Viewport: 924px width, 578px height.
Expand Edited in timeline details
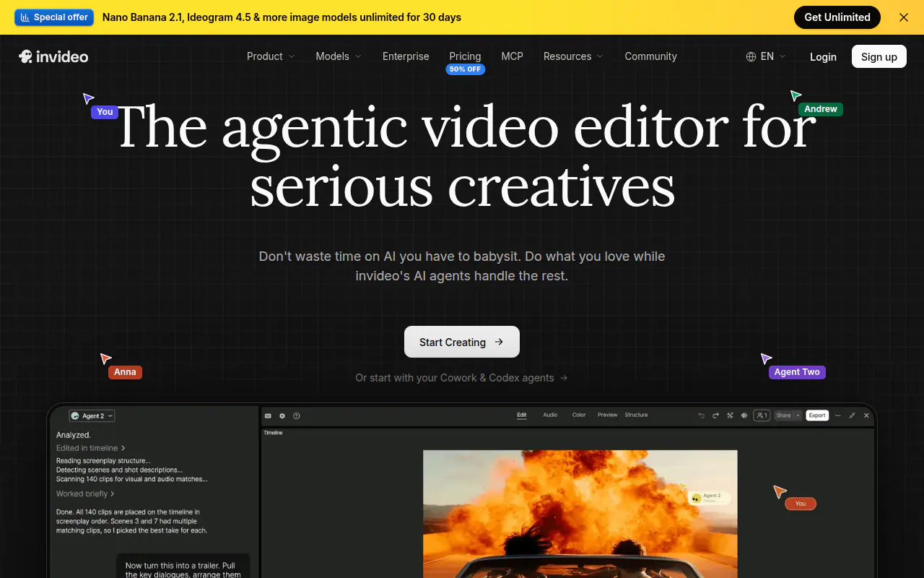click(x=91, y=448)
